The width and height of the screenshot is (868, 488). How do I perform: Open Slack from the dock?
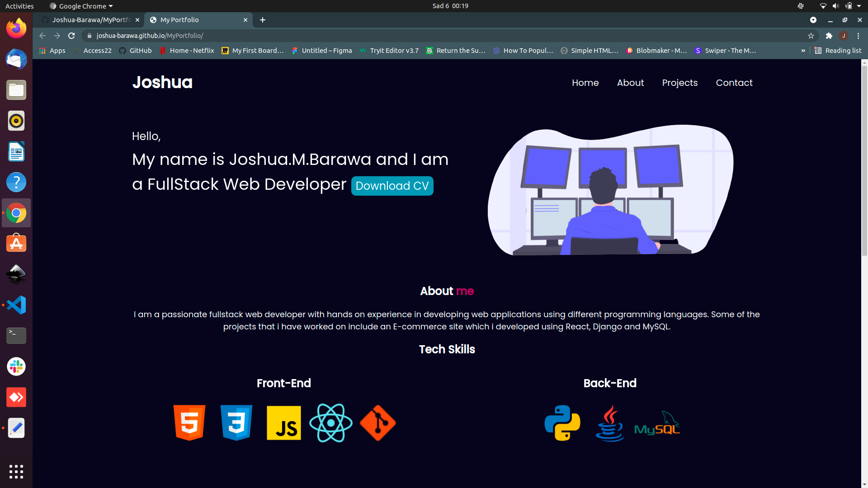click(16, 366)
